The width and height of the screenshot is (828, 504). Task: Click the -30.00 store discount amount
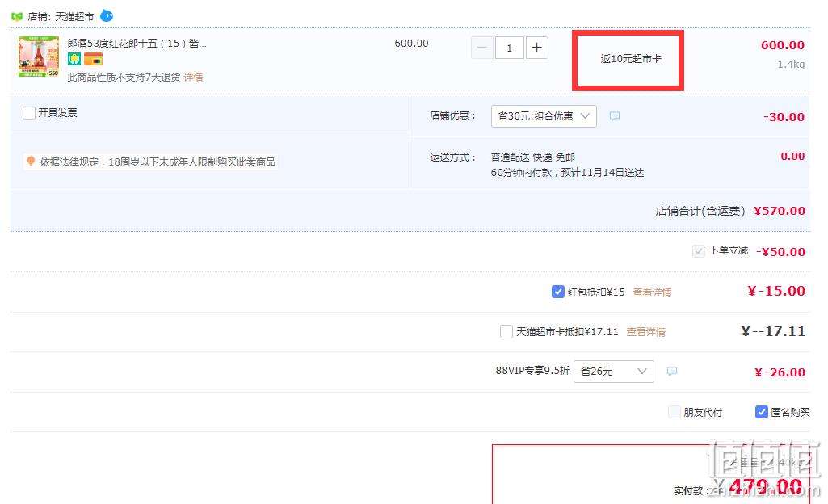784,117
